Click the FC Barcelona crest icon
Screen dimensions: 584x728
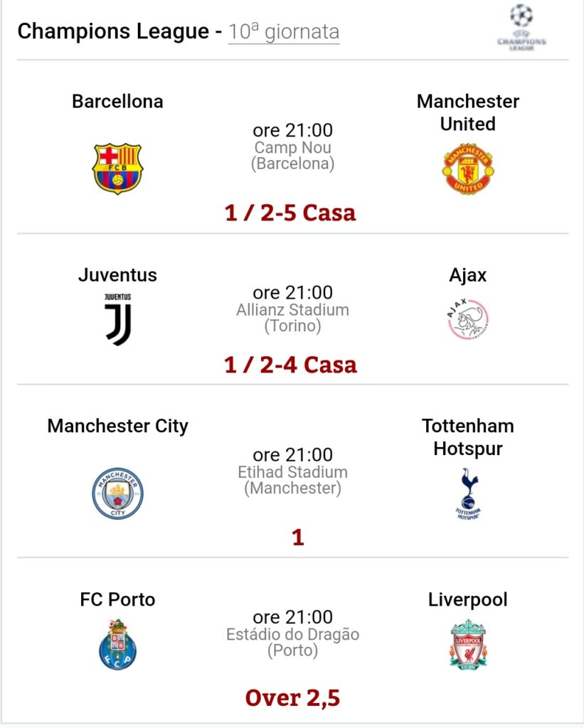(117, 168)
